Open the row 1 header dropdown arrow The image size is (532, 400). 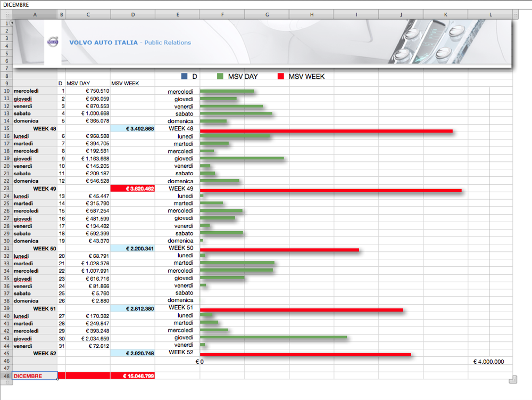tap(11, 23)
